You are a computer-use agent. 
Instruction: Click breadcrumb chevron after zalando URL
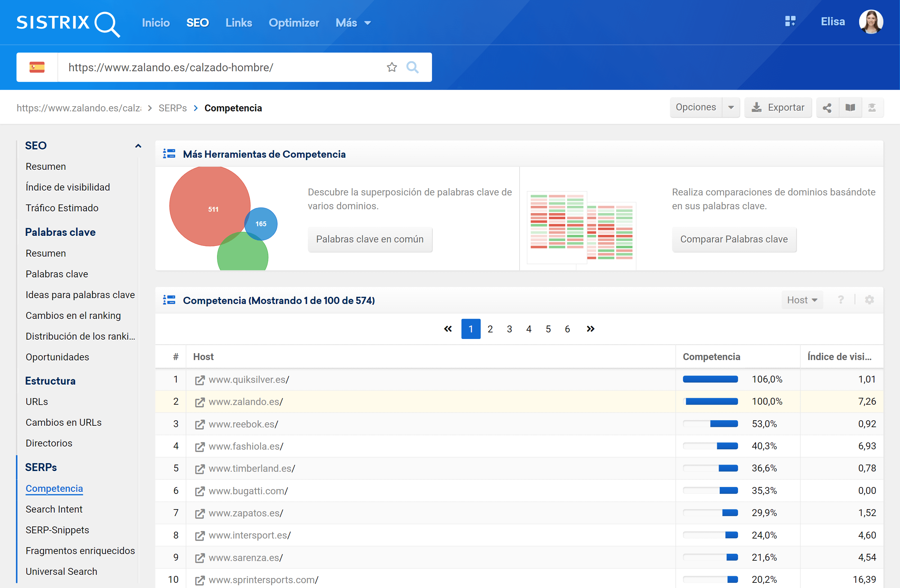coord(150,108)
